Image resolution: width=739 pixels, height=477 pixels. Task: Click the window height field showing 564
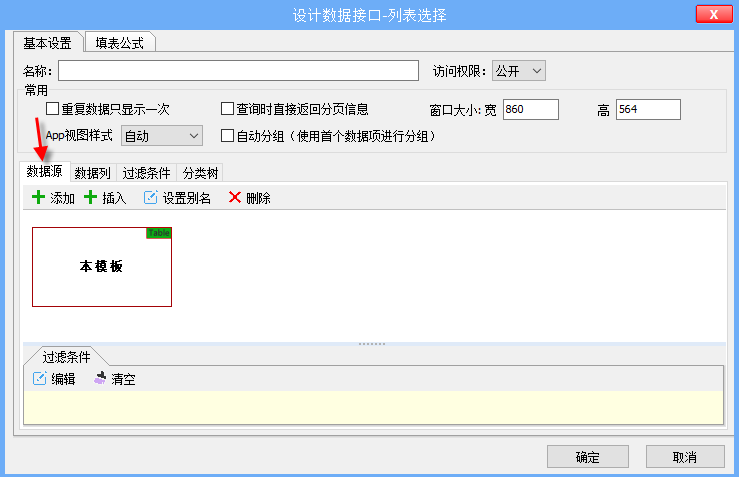point(648,109)
